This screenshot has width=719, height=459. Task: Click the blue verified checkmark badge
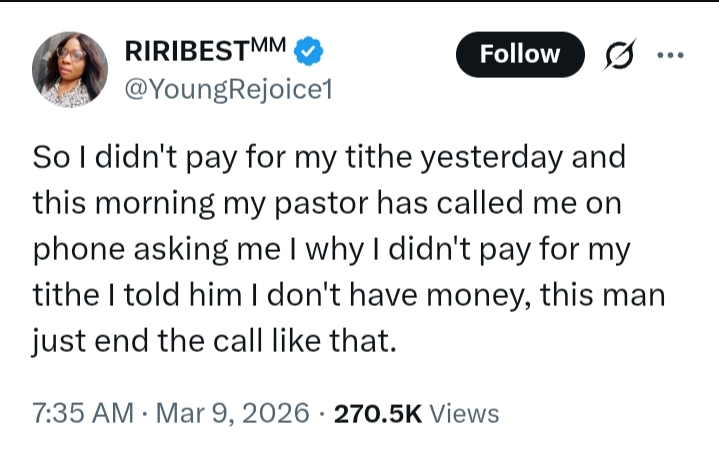point(311,52)
